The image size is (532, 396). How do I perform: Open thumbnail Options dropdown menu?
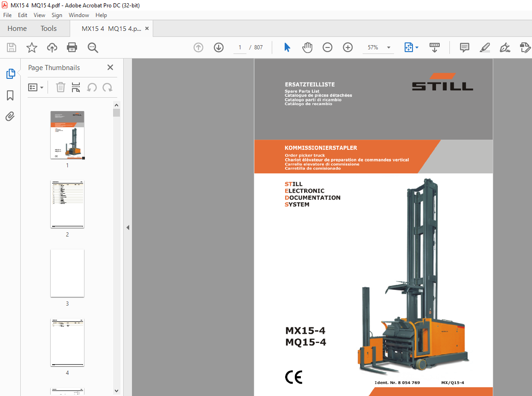coord(36,88)
